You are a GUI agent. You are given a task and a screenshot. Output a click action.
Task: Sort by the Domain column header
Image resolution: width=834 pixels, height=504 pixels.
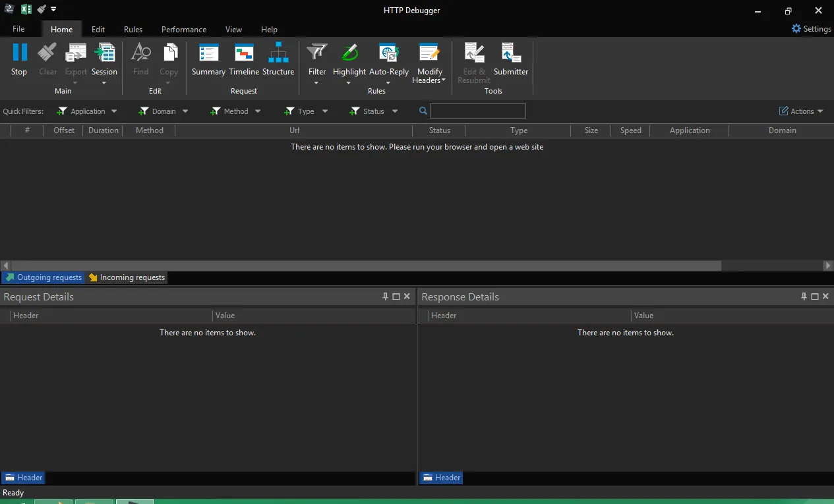pyautogui.click(x=782, y=130)
